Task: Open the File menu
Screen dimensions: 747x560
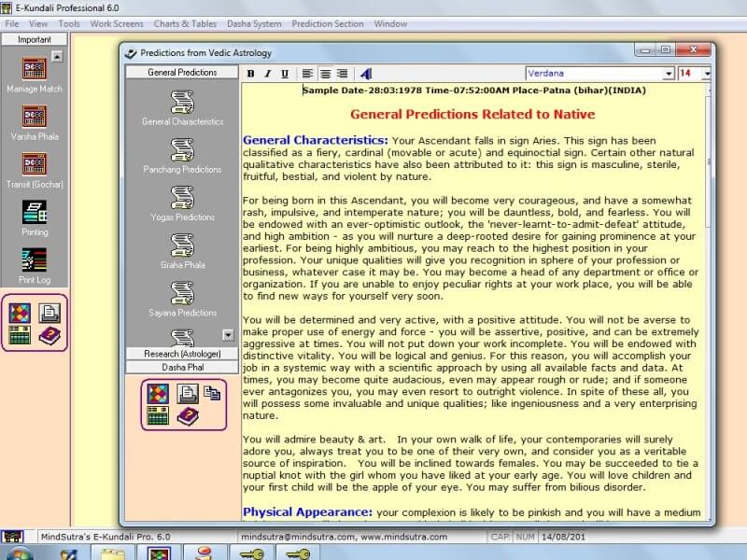Action: 12,24
